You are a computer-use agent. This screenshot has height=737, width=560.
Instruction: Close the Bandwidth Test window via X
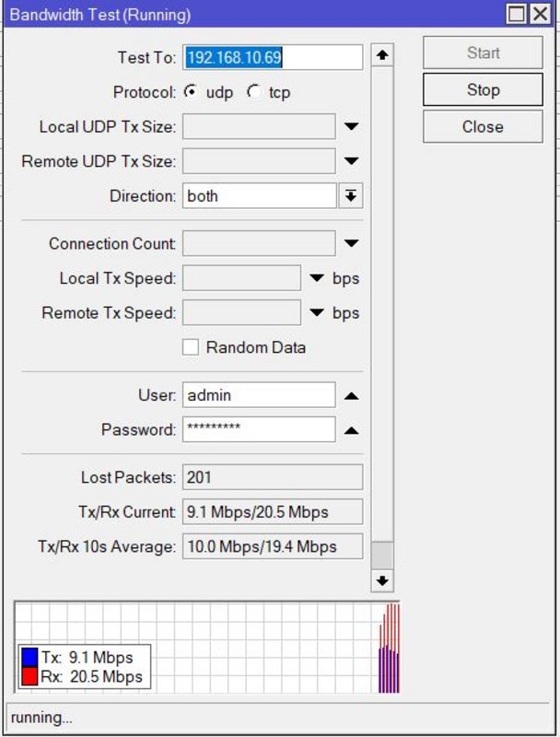tap(541, 14)
